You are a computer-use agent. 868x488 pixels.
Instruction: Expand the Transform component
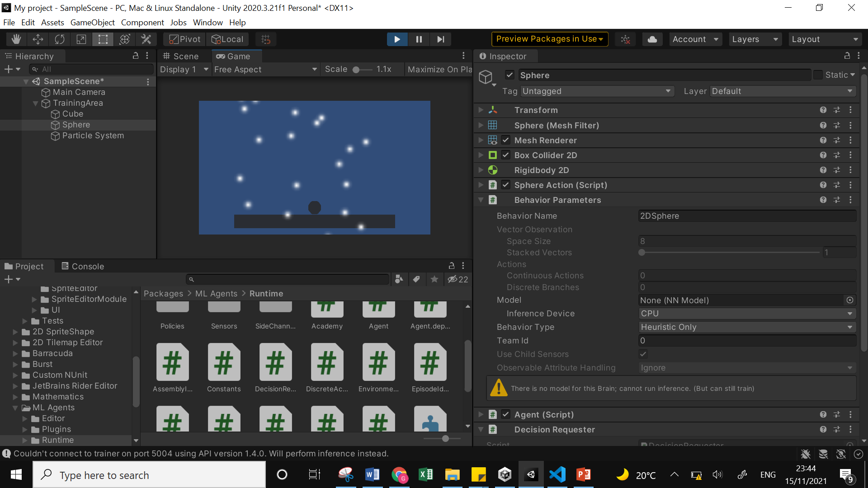coord(481,110)
